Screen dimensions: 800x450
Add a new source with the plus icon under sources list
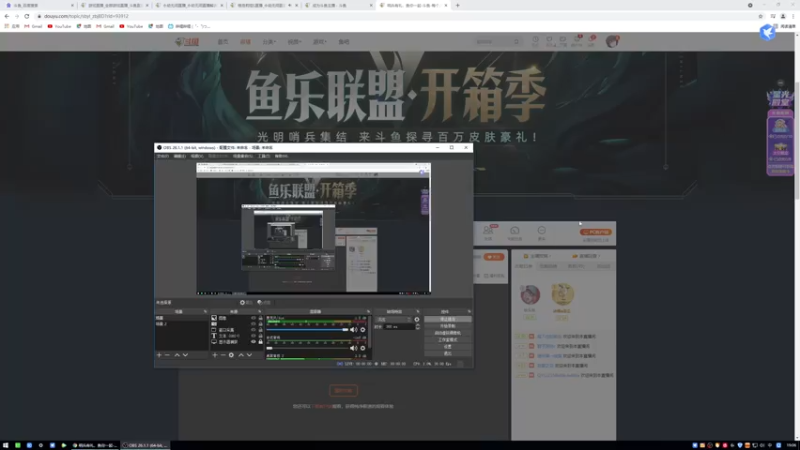tap(215, 355)
